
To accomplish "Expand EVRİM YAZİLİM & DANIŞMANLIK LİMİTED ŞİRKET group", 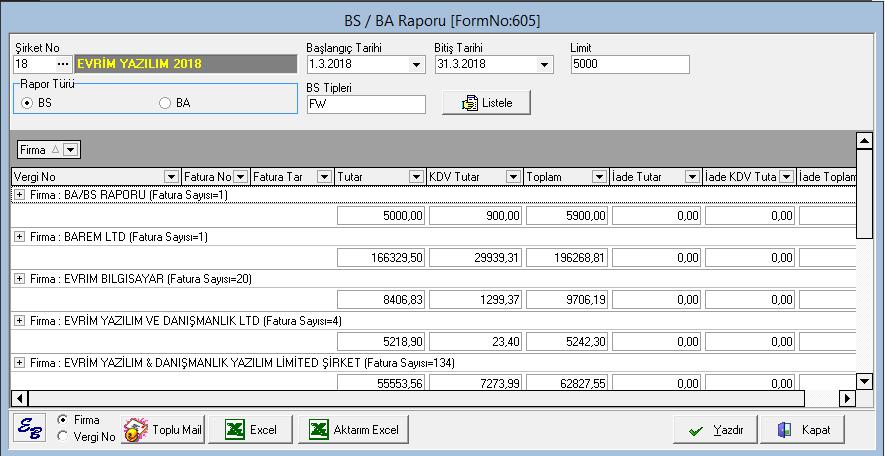I will [20, 362].
